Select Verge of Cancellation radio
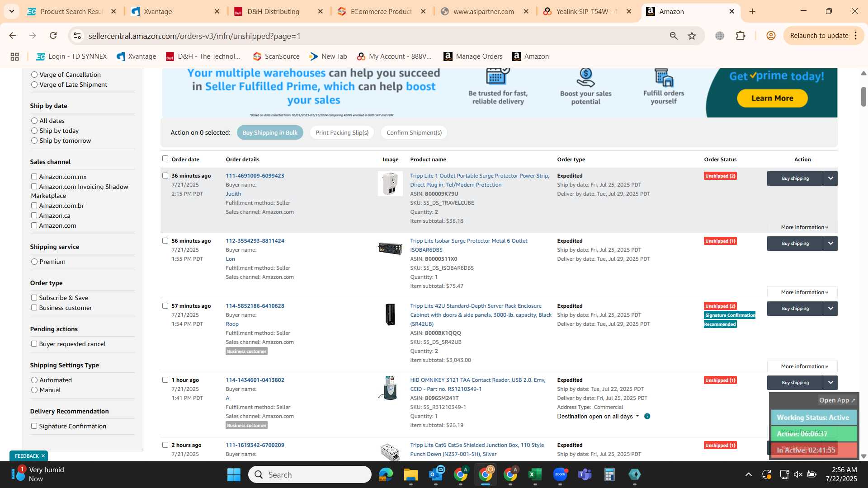The height and width of the screenshot is (488, 868). 34,75
